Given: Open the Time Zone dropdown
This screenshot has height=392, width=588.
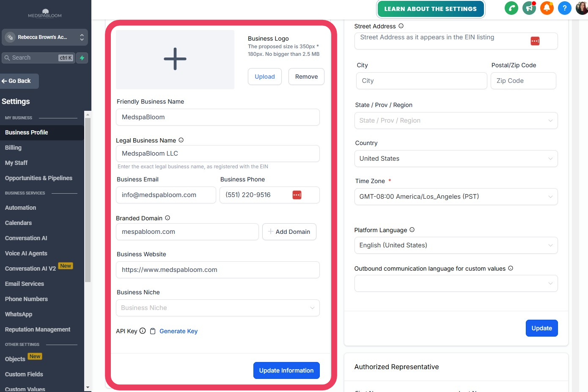Looking at the screenshot, I should point(456,197).
